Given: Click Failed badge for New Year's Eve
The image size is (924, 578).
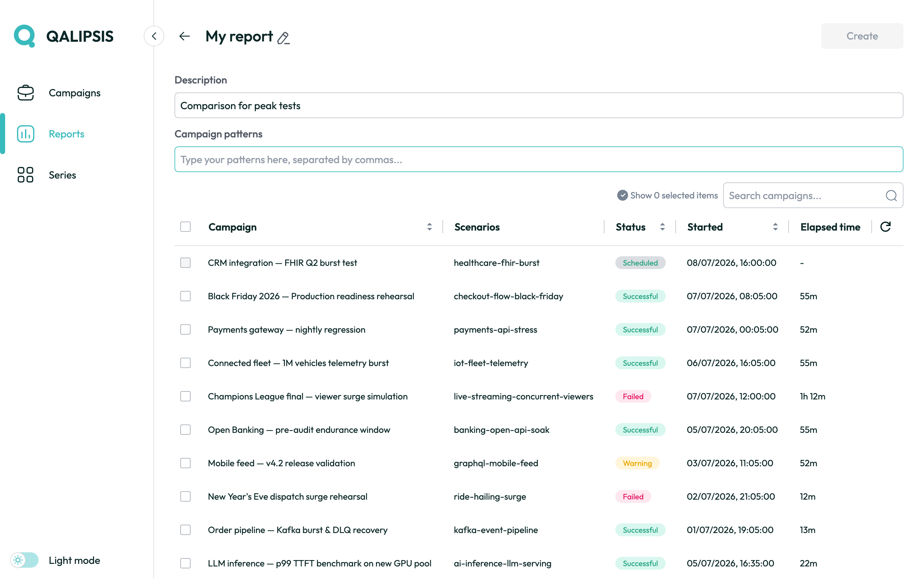Looking at the screenshot, I should [x=633, y=496].
